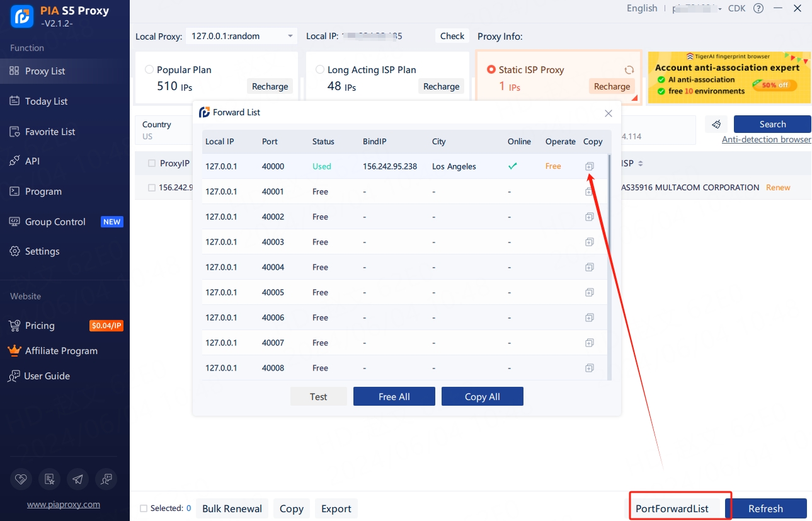Open Telegram paper-plane icon in sidebar
The width and height of the screenshot is (812, 521).
(x=77, y=479)
